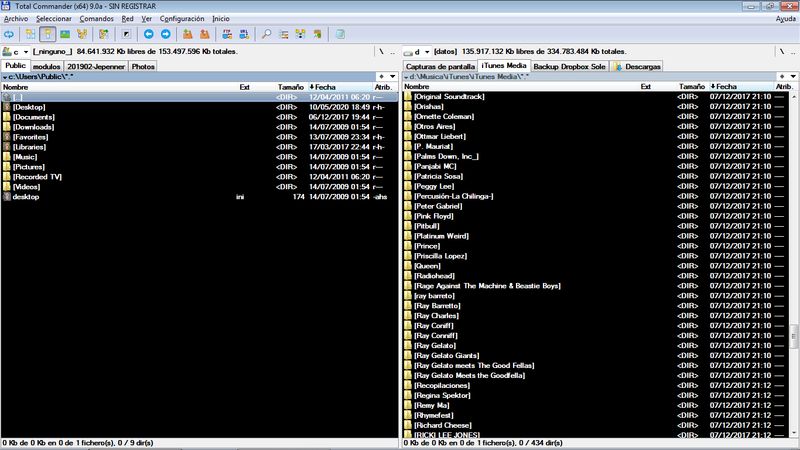Open the Ayuda menu

(785, 19)
